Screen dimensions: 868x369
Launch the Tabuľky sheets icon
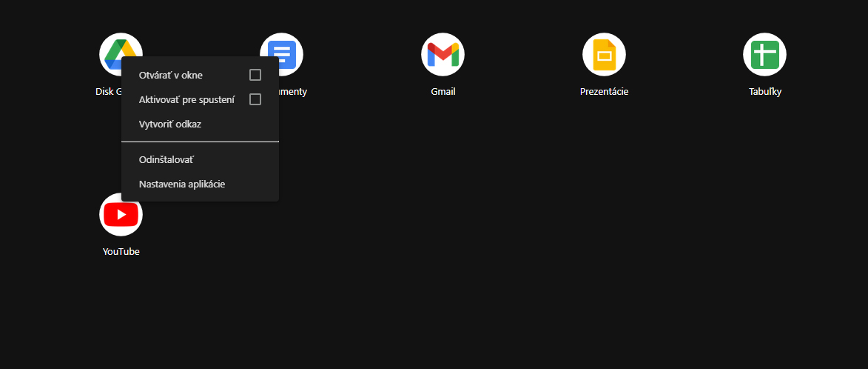click(x=764, y=54)
